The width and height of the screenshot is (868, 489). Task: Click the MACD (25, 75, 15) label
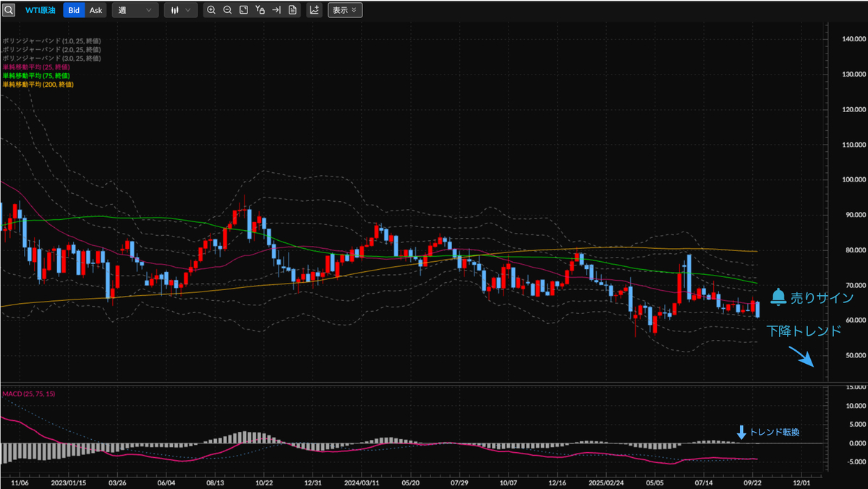(x=27, y=394)
